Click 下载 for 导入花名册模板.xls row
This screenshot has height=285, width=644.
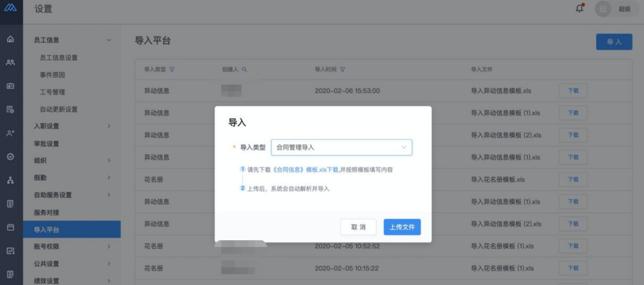click(x=573, y=180)
